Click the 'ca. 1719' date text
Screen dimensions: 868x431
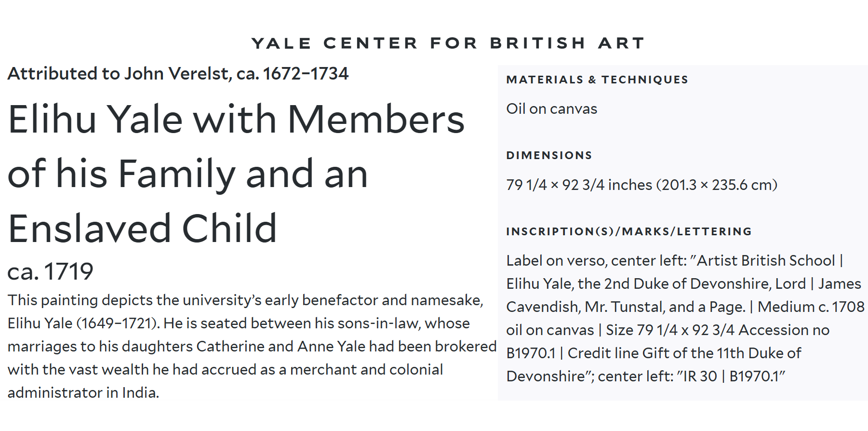coord(50,271)
